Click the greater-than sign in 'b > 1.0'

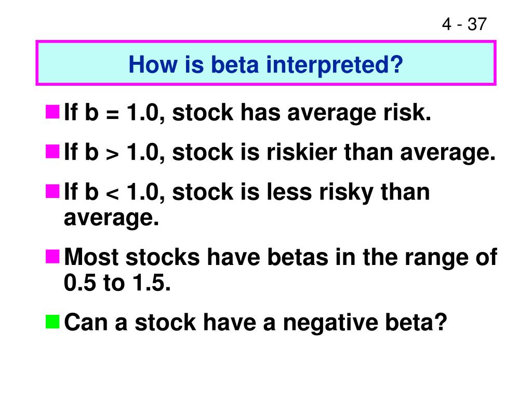pyautogui.click(x=112, y=154)
